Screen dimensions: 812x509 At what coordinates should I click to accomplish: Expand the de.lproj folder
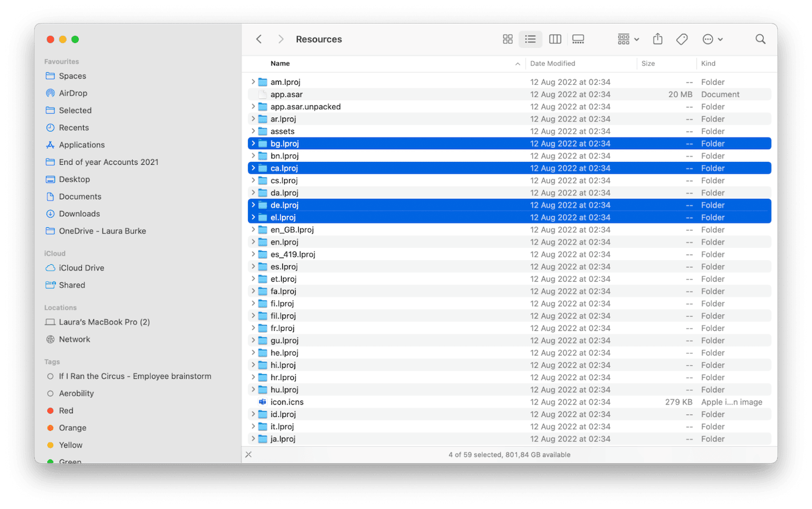(x=253, y=205)
